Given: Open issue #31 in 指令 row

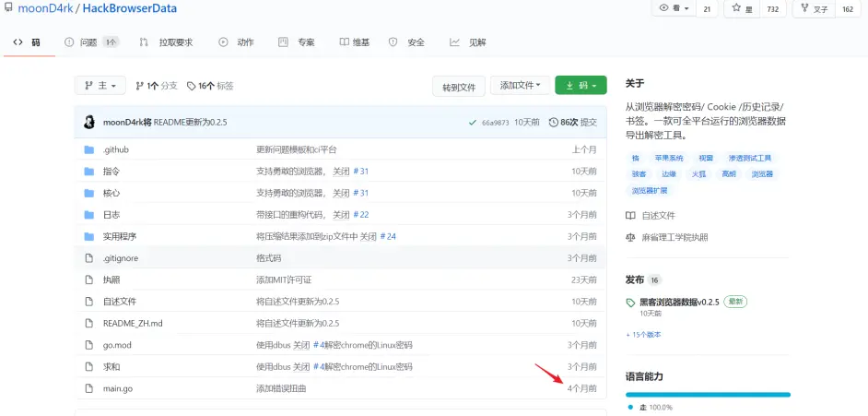Looking at the screenshot, I should click(x=360, y=172).
